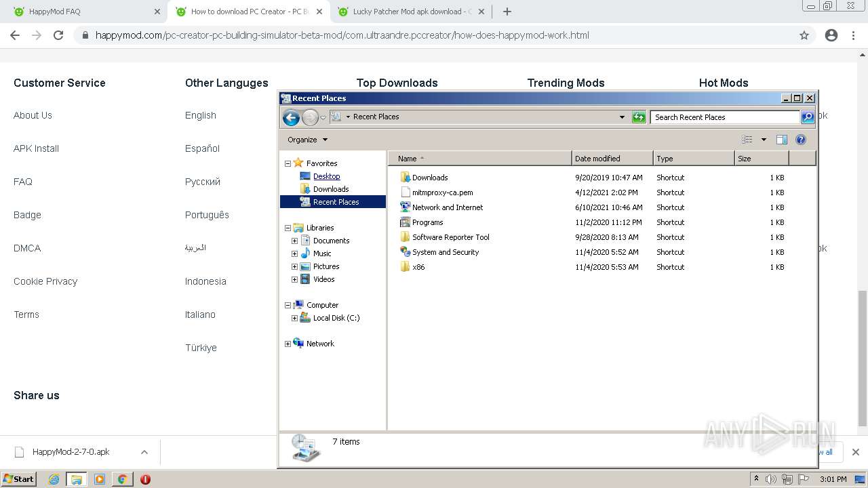Select the x86 folder icon
The width and height of the screenshot is (868, 488).
click(405, 267)
